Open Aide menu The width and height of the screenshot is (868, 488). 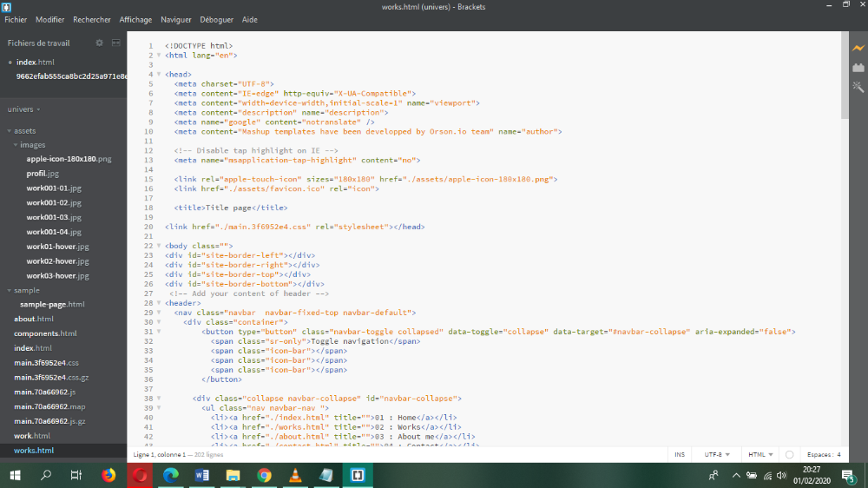coord(250,19)
